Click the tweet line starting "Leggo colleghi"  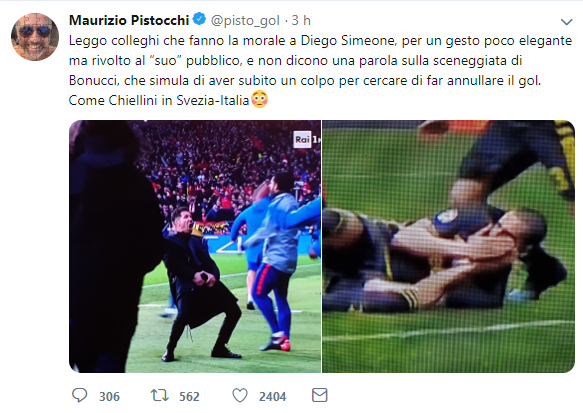321,41
